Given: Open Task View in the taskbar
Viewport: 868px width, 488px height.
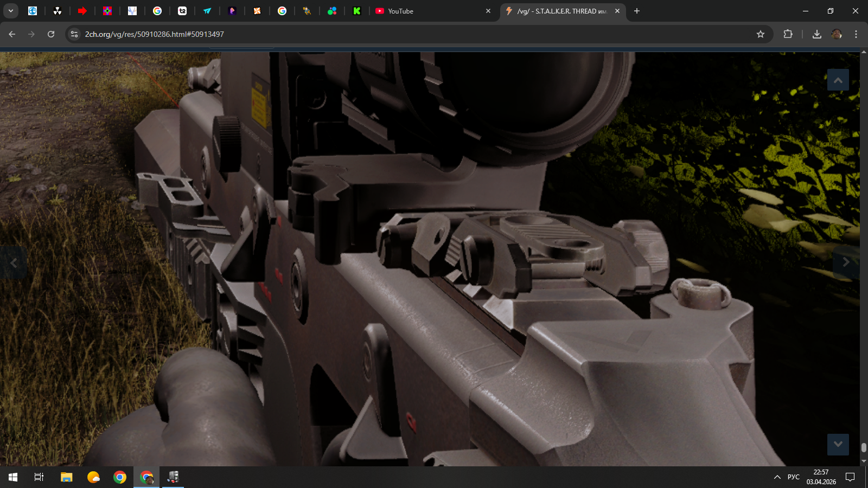Looking at the screenshot, I should point(39,477).
